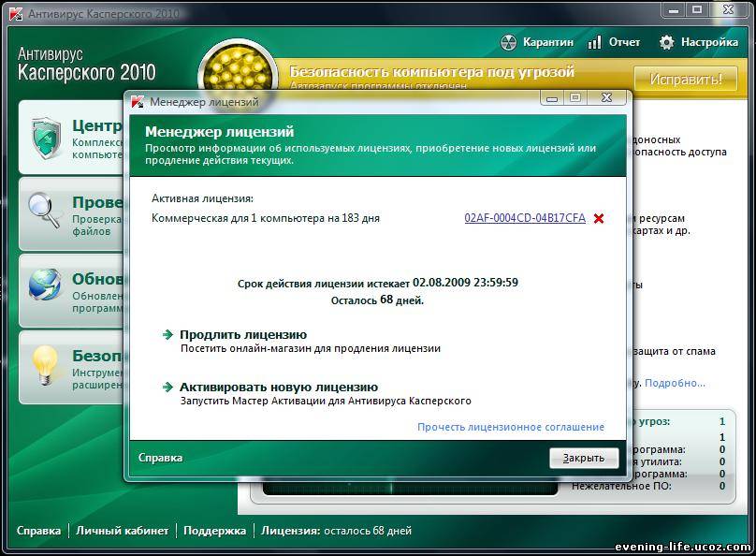Click the Нежелательное ПО: row
Image resolution: width=756 pixels, height=556 pixels.
pos(648,486)
